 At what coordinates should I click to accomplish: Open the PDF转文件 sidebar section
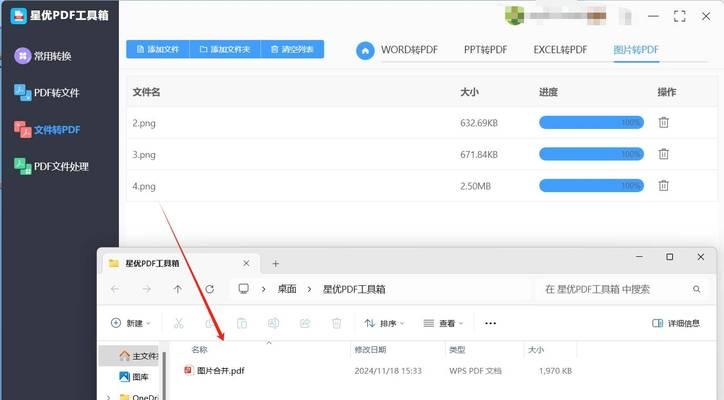(47, 93)
